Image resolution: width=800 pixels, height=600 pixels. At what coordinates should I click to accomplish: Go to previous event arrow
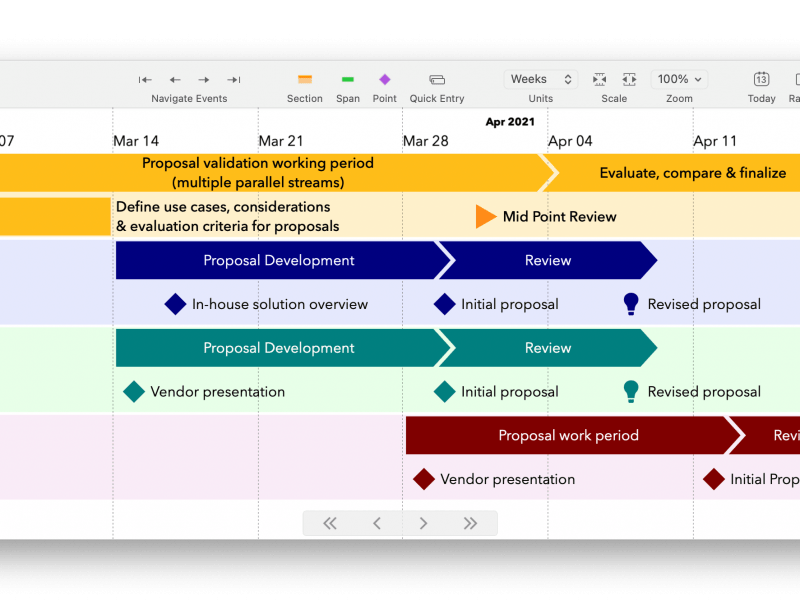pyautogui.click(x=175, y=80)
